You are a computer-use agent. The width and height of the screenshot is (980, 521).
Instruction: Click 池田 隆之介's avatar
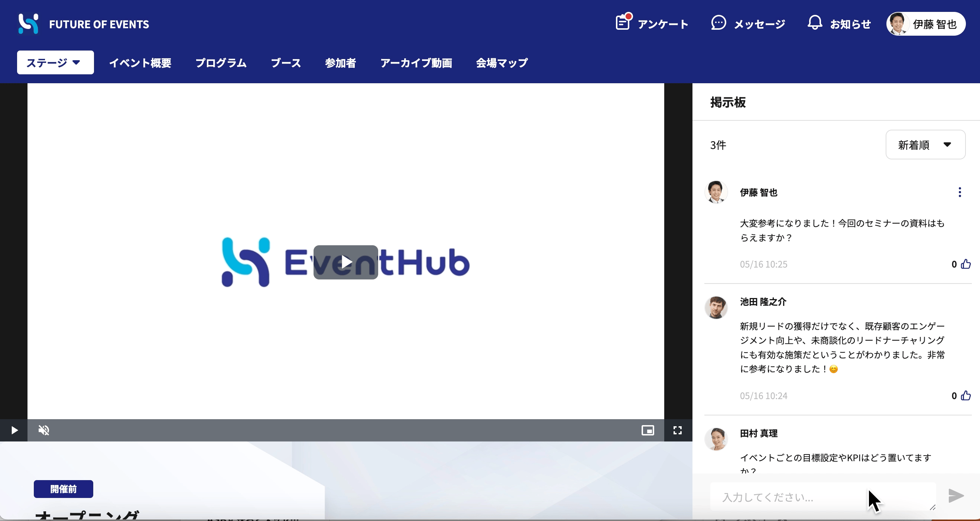(x=716, y=307)
